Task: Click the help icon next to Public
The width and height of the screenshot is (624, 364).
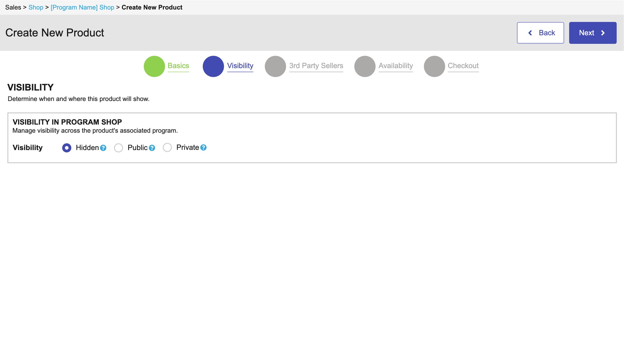Action: tap(152, 148)
